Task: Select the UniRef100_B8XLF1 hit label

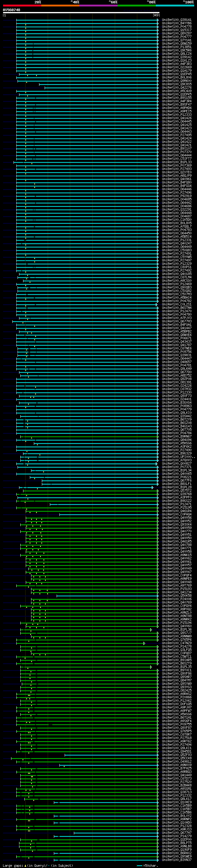Action: [177, 484]
